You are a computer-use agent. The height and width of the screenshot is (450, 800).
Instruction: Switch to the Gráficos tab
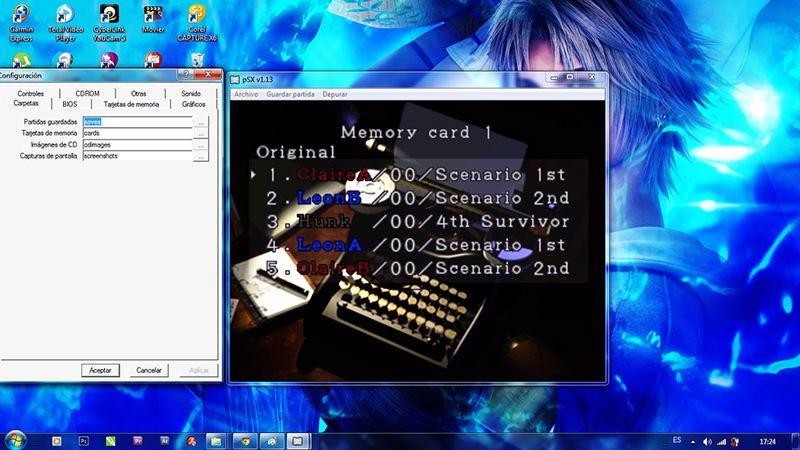click(193, 104)
